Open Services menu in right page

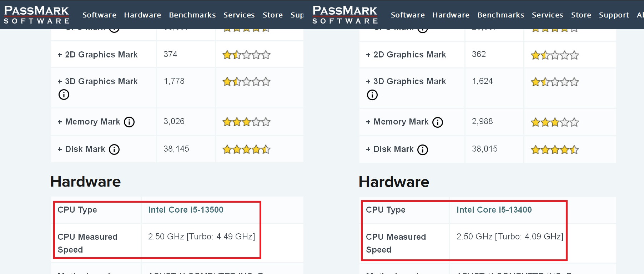click(548, 15)
